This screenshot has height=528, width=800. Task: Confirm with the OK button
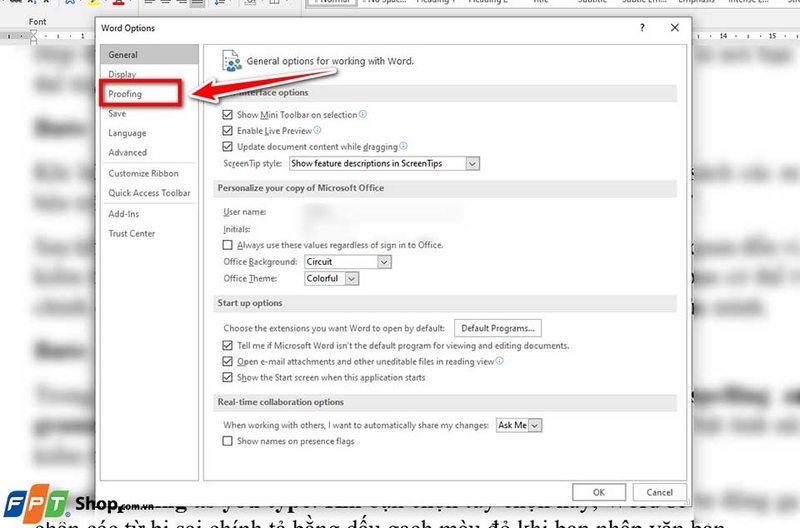tap(599, 492)
